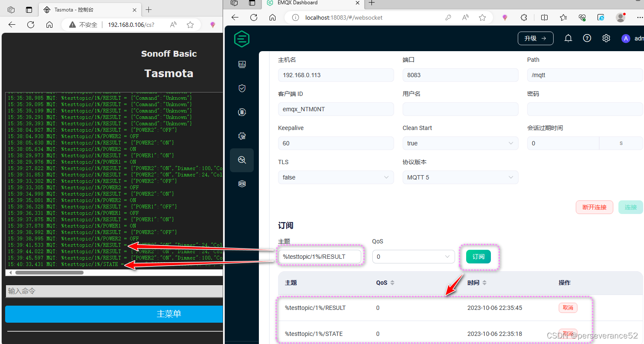Screen dimensions: 644x344
Task: Open split screen icon in EMQX browser
Action: [544, 17]
